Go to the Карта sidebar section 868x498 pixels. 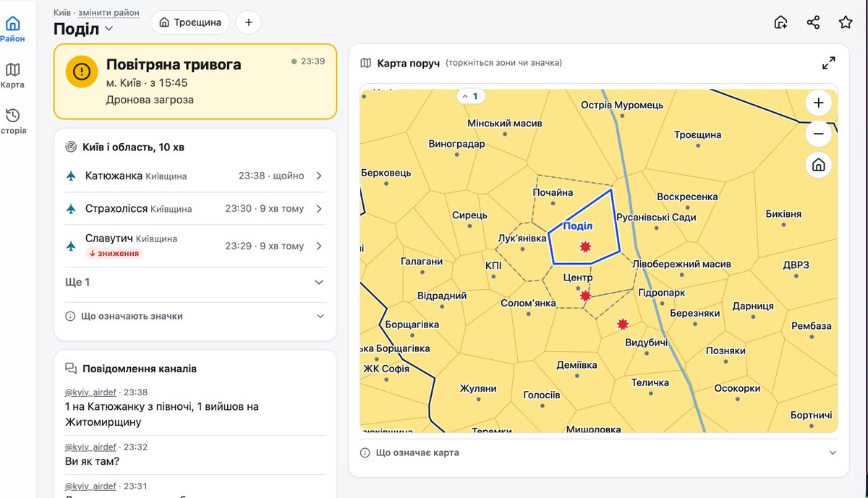pos(12,75)
